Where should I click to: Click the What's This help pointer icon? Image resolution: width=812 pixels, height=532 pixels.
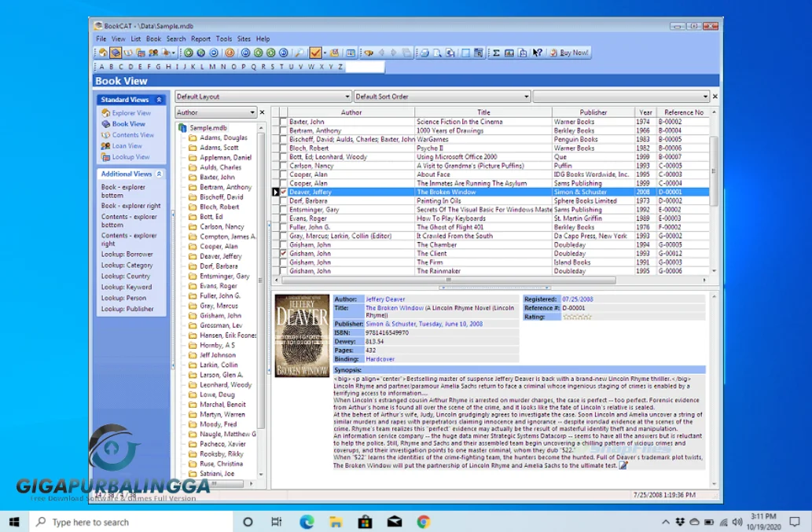pyautogui.click(x=538, y=53)
